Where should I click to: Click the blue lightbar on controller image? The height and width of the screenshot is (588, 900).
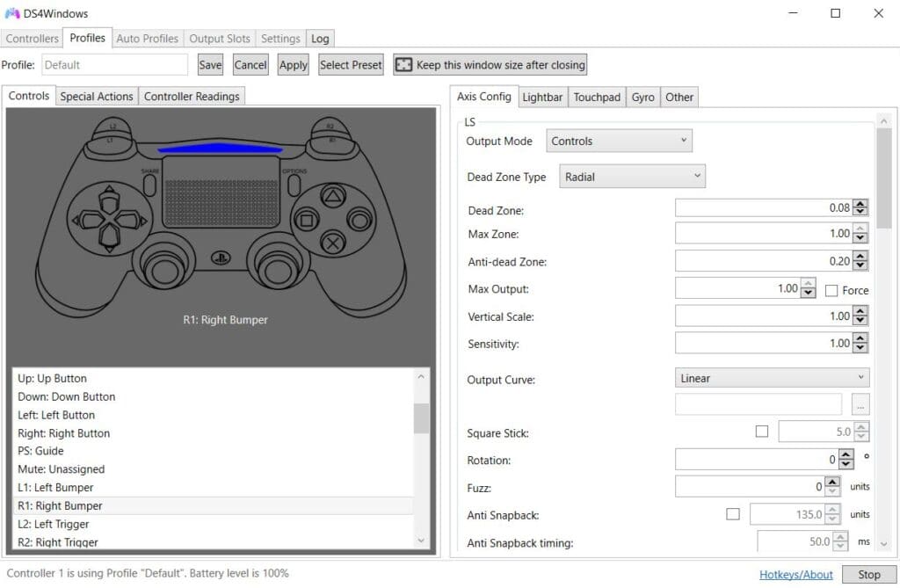(220, 149)
